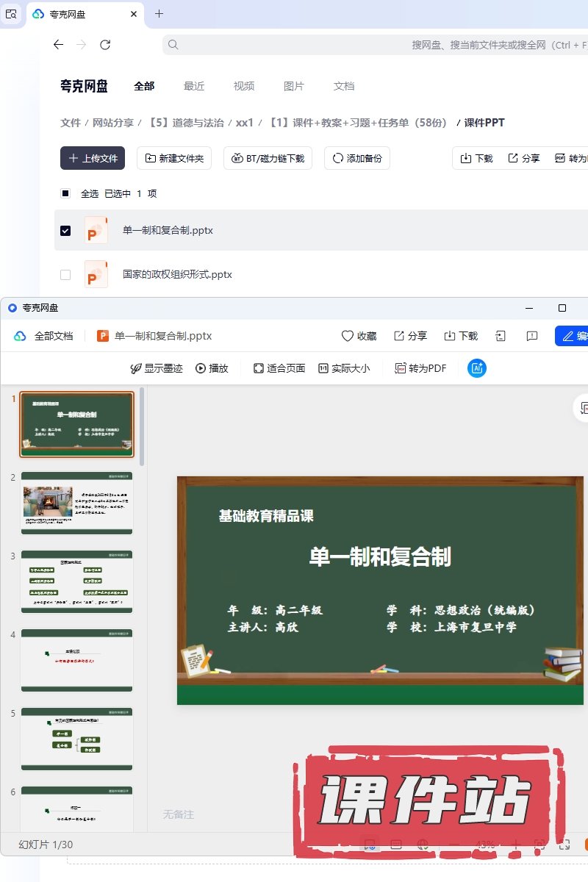Screen dimensions: 588x882
Task: Select slide 3 thumbnail
Action: [x=77, y=581]
